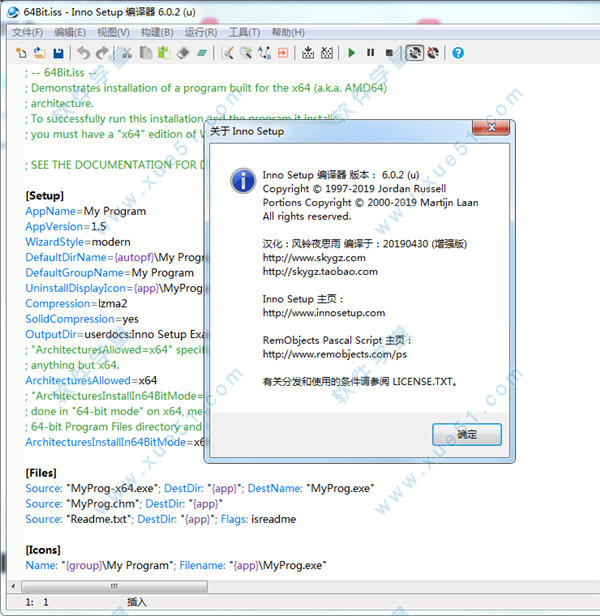
Task: Open the 工具(T) menu
Action: (x=244, y=32)
